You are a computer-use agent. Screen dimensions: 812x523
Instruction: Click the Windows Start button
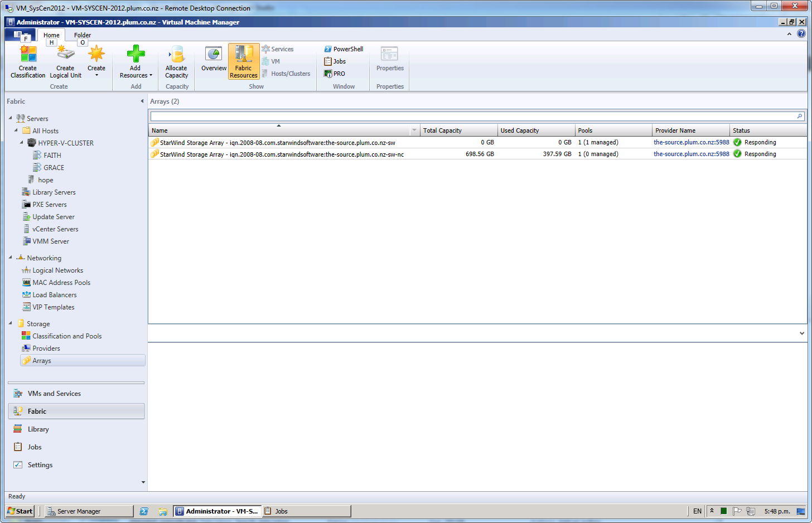tap(20, 511)
